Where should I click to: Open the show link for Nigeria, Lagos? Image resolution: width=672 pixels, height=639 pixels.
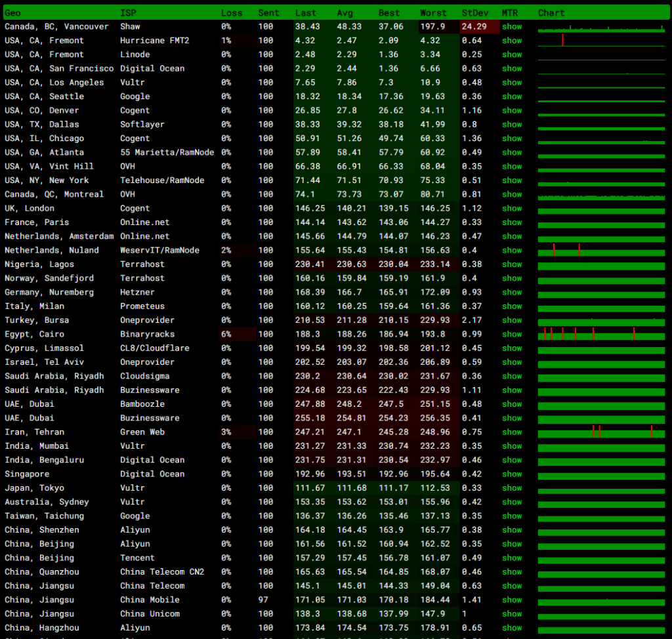click(x=512, y=264)
